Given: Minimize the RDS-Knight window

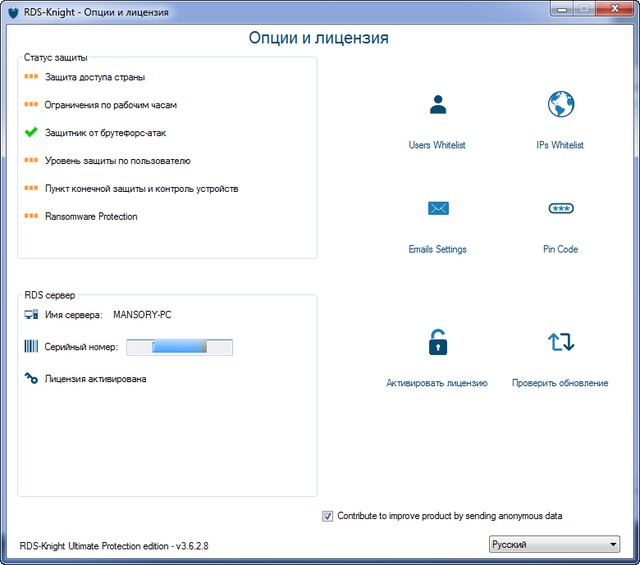Looking at the screenshot, I should (562, 9).
